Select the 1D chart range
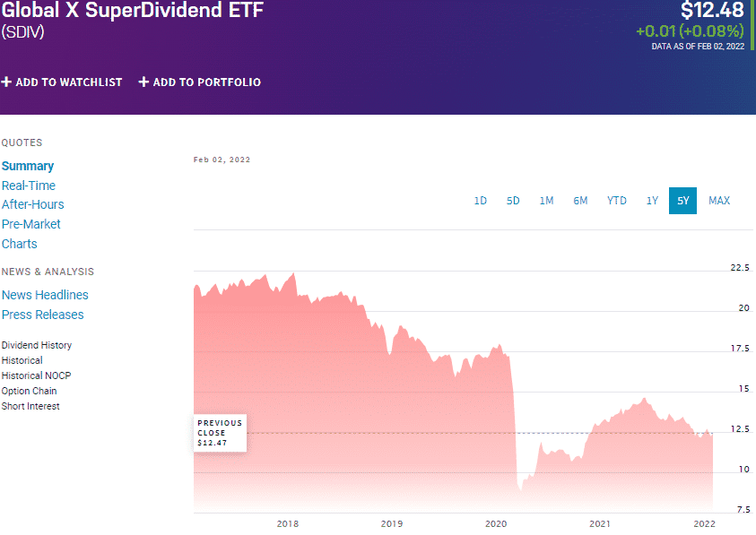 point(481,201)
